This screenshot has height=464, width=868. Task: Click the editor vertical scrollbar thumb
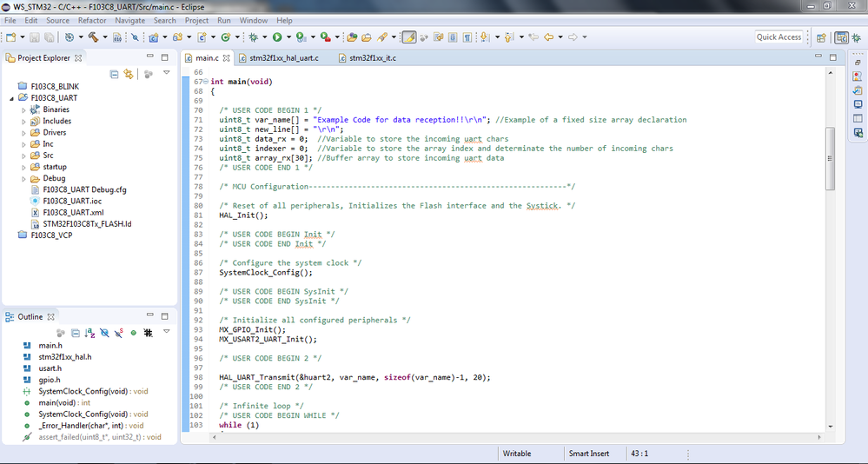830,158
